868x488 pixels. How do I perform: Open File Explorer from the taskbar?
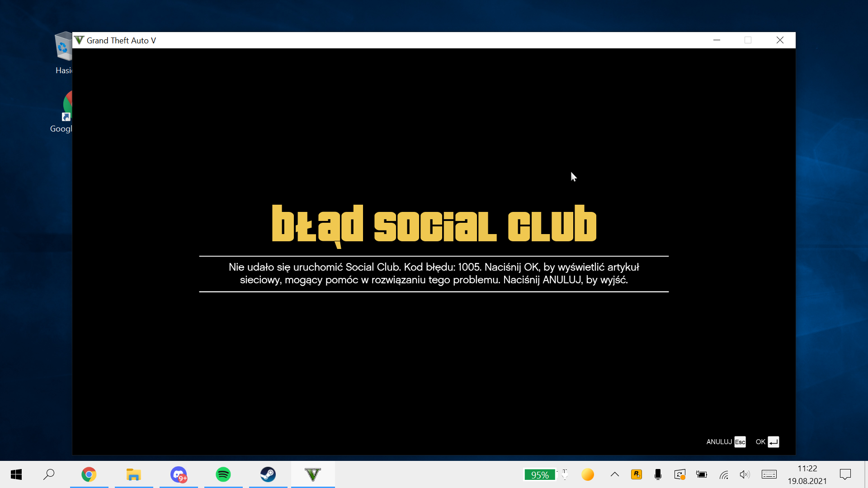coord(133,474)
